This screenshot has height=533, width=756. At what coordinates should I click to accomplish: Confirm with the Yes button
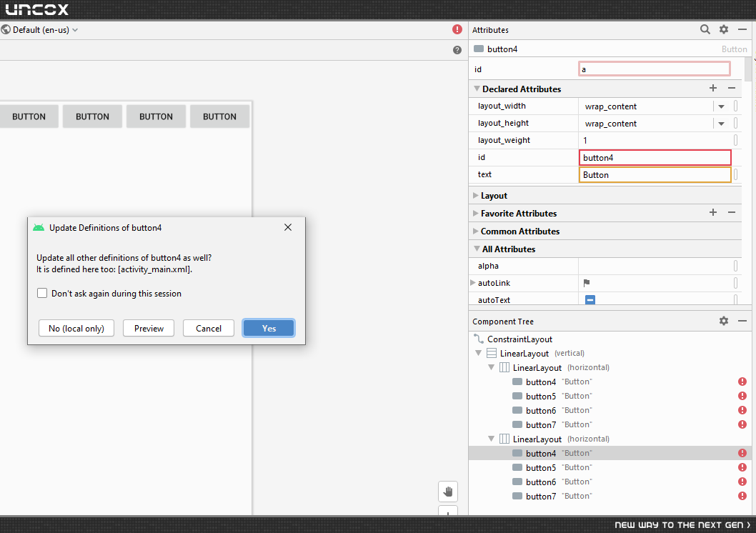[269, 328]
